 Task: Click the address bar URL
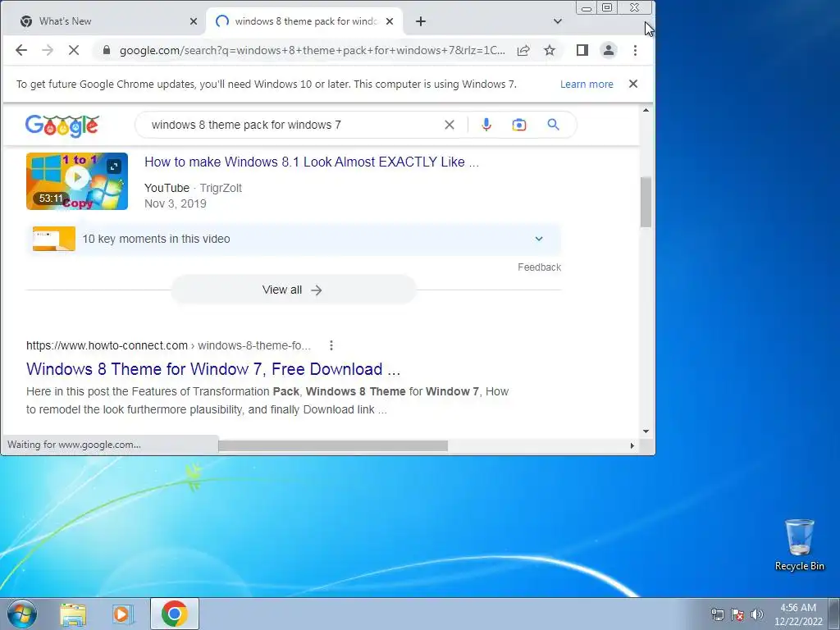(312, 50)
